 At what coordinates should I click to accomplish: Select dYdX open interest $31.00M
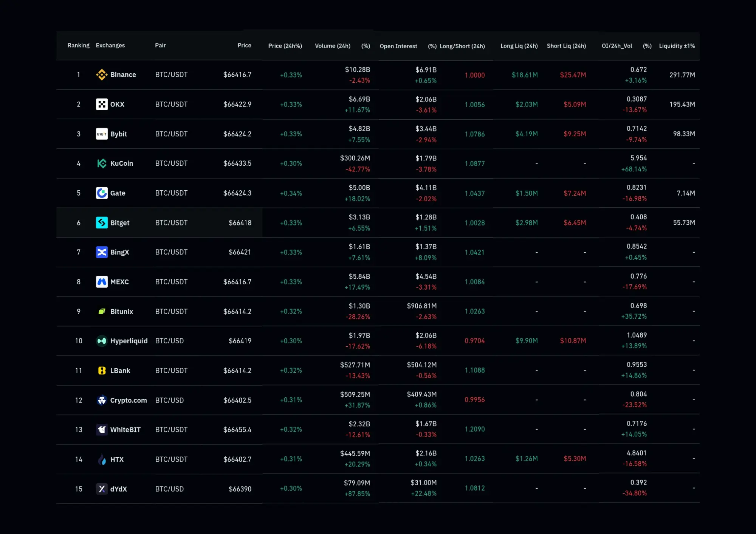click(424, 483)
